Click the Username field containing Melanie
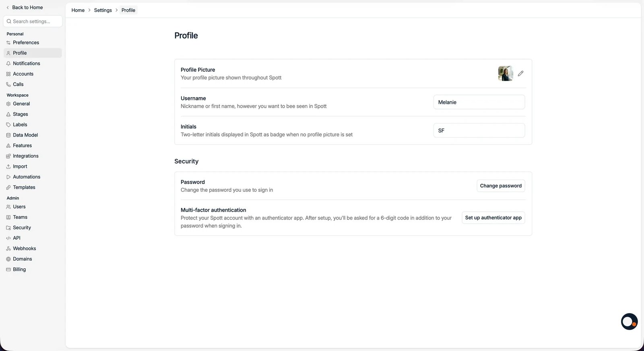Image resolution: width=644 pixels, height=351 pixels. point(479,102)
